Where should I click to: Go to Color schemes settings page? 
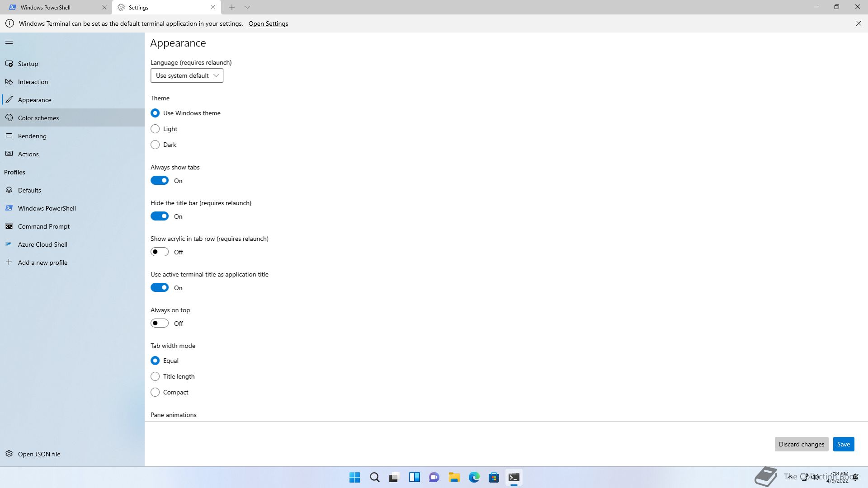tap(72, 118)
